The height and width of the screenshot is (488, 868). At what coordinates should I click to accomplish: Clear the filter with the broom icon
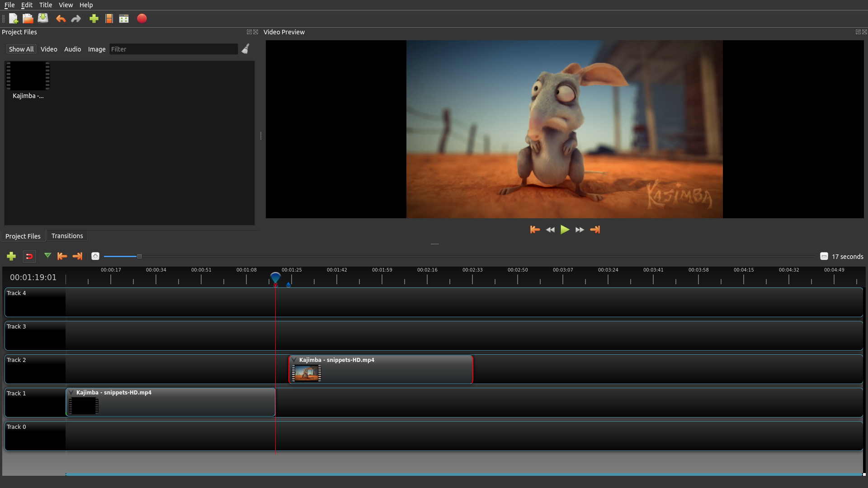pyautogui.click(x=245, y=49)
